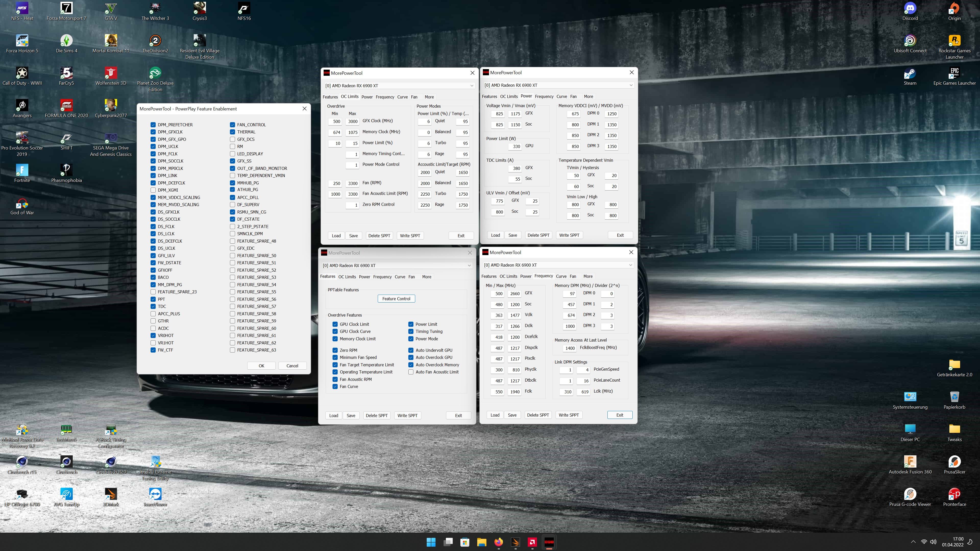The height and width of the screenshot is (551, 980).
Task: Open Rockstar Games Launcher icon
Action: click(x=954, y=47)
